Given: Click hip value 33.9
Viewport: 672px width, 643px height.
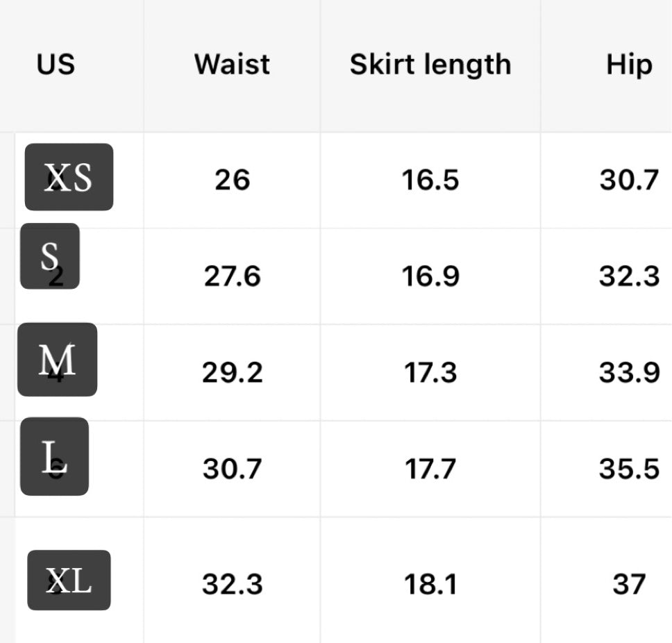Looking at the screenshot, I should (x=629, y=373).
